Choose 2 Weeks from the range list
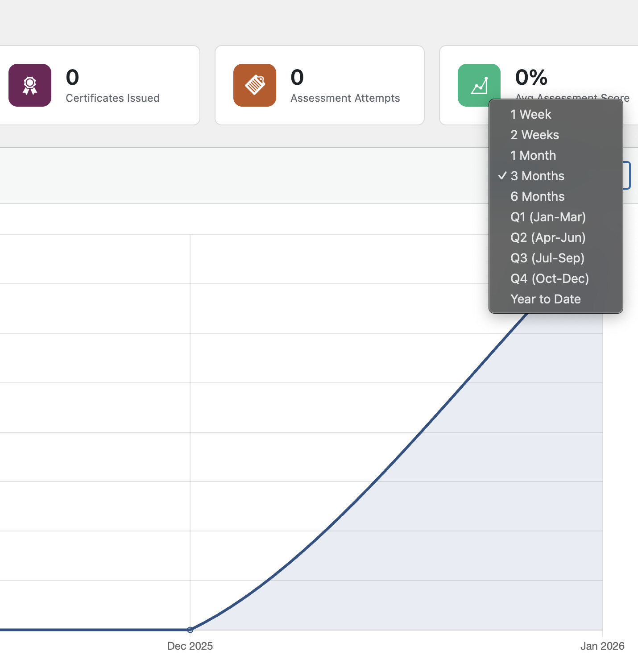Screen dimensions: 638x672 point(534,135)
